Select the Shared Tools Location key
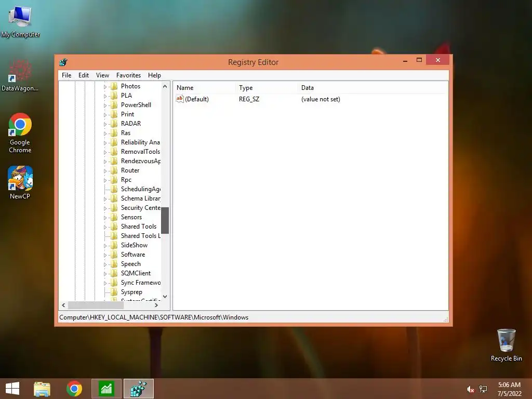 coord(140,236)
